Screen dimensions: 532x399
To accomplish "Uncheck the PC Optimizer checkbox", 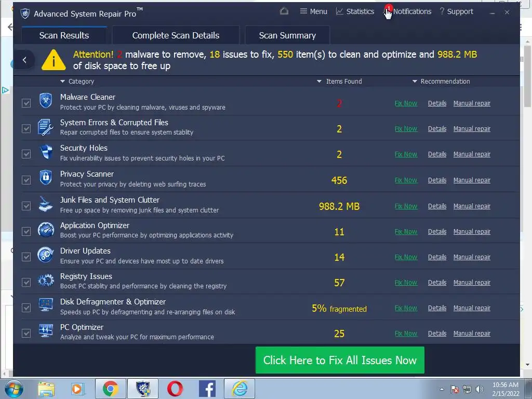I will click(26, 333).
